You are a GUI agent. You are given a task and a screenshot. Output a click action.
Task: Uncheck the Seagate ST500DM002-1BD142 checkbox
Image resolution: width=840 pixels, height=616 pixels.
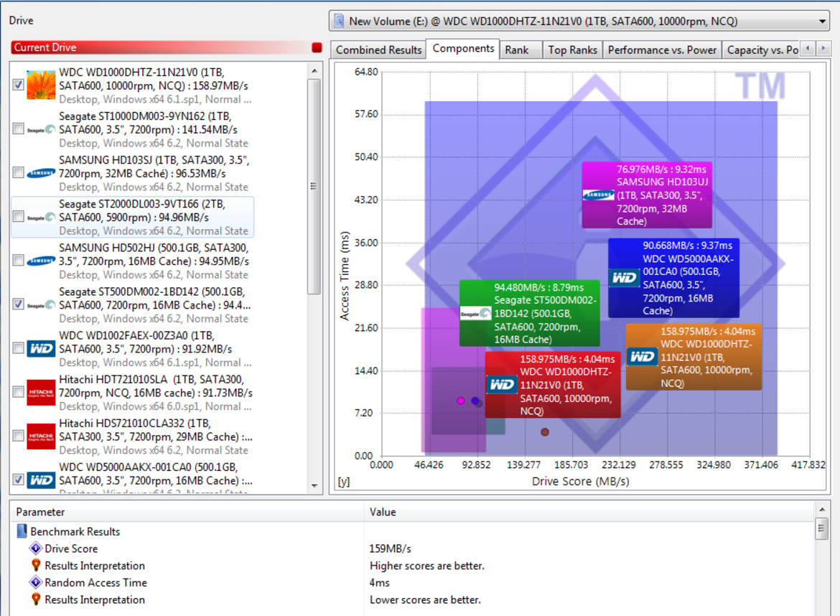coord(18,304)
